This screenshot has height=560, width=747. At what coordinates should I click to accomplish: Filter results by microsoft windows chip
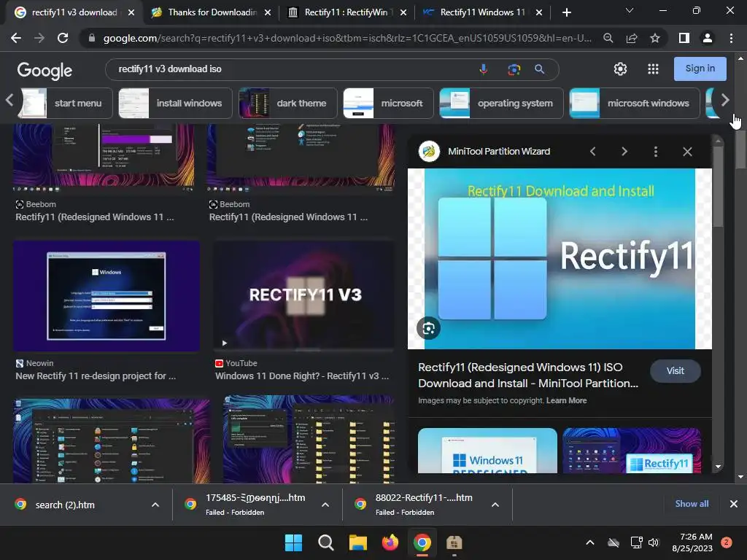point(635,104)
